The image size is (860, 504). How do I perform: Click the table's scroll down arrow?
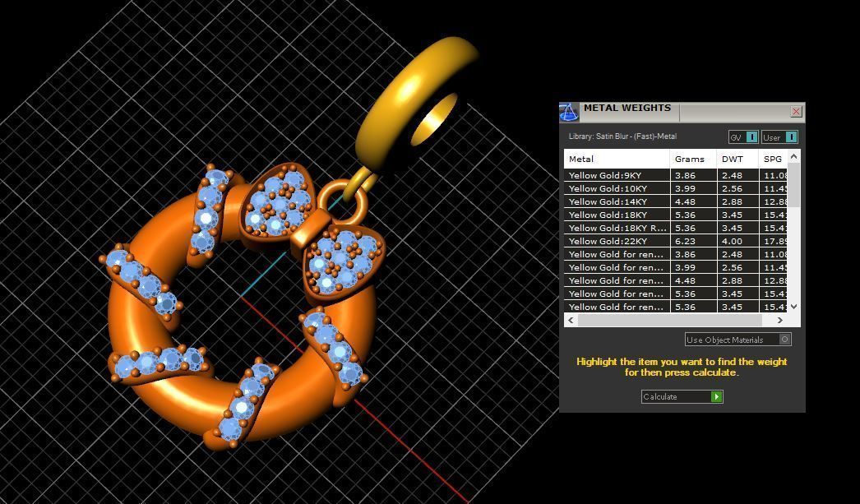(x=793, y=307)
